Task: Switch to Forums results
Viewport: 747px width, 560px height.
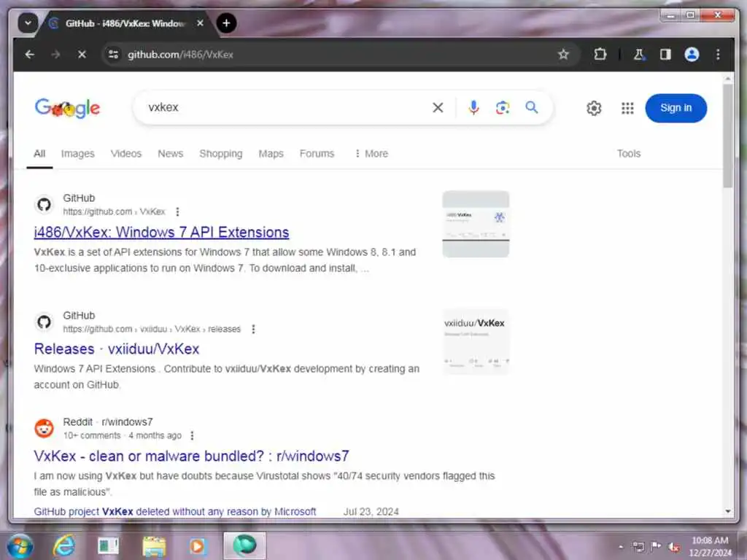Action: 317,154
